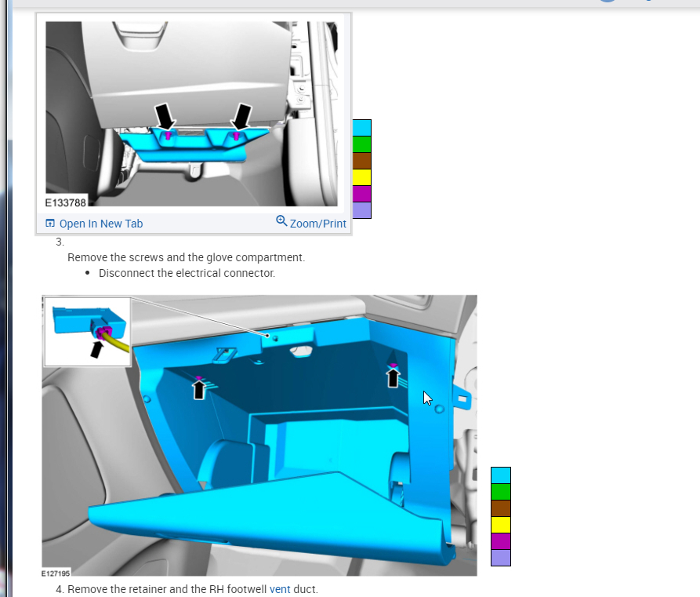The height and width of the screenshot is (597, 700).
Task: Pick the lavender swatch beside image E127195
Action: click(x=501, y=558)
